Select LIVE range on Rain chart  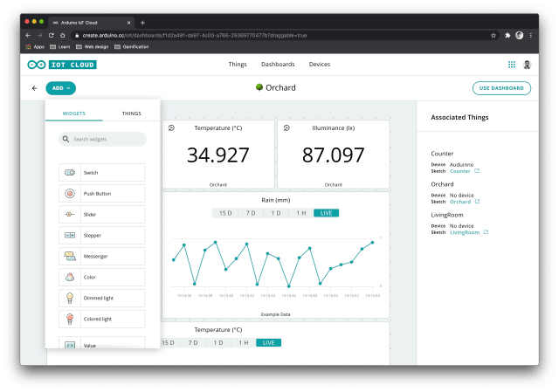pyautogui.click(x=326, y=213)
